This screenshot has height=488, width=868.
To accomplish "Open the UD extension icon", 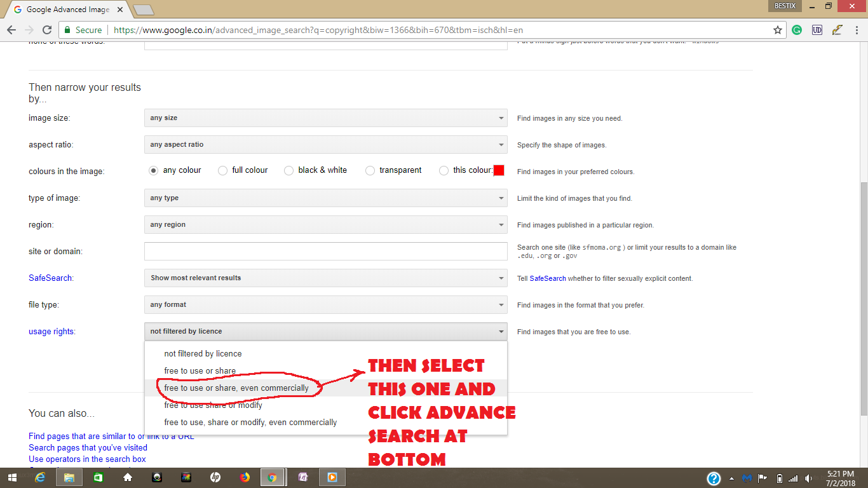I will 817,30.
